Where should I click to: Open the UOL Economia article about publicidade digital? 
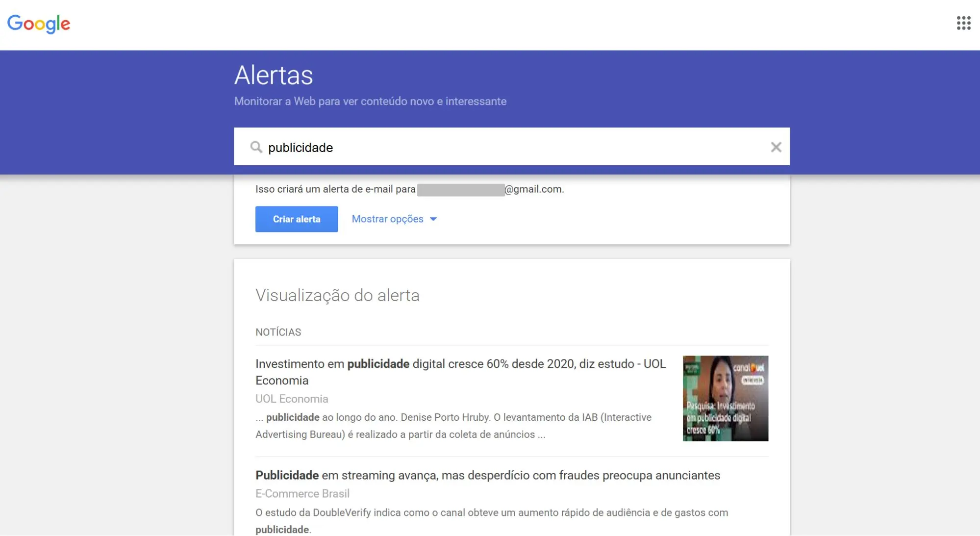(x=460, y=364)
